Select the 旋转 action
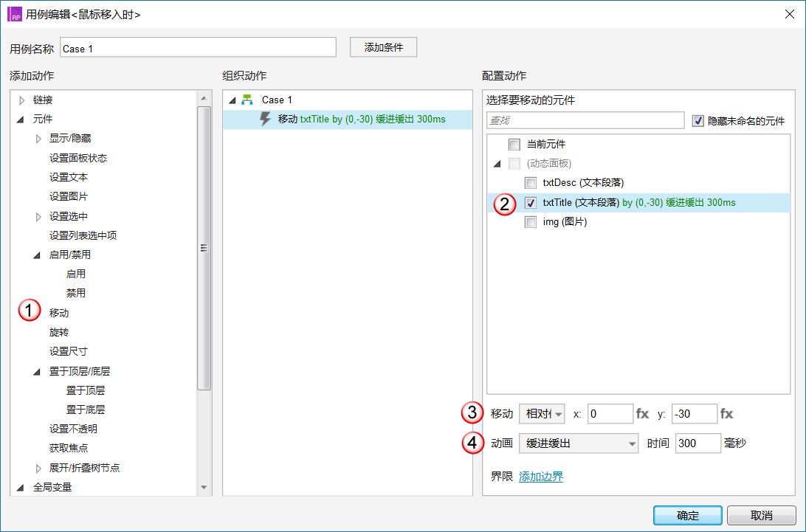Image resolution: width=806 pixels, height=532 pixels. [x=59, y=332]
